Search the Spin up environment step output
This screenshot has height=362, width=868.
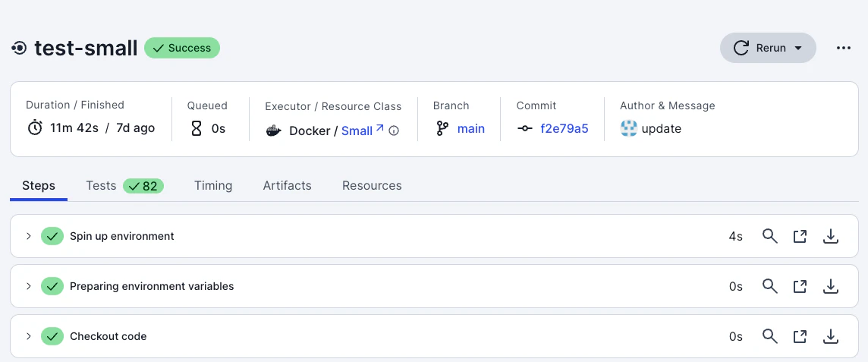pyautogui.click(x=769, y=236)
